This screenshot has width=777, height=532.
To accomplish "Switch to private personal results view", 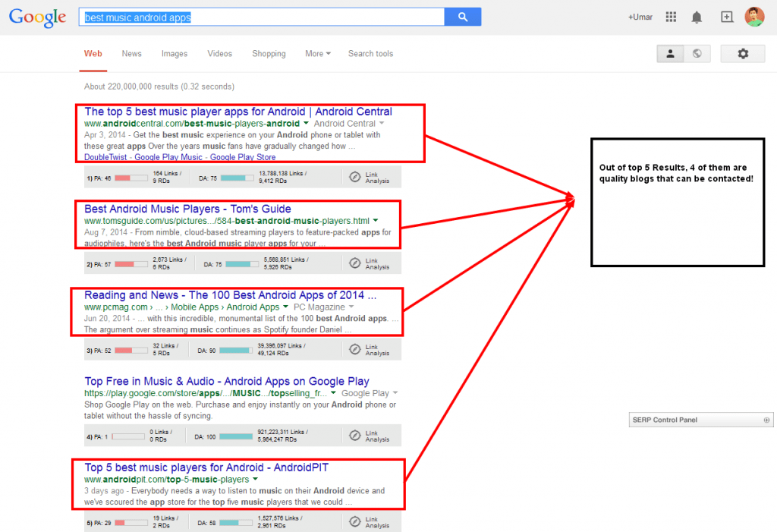I will pyautogui.click(x=670, y=53).
